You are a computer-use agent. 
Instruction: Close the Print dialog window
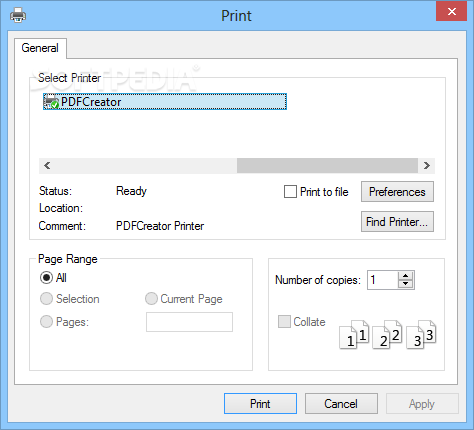click(x=451, y=12)
